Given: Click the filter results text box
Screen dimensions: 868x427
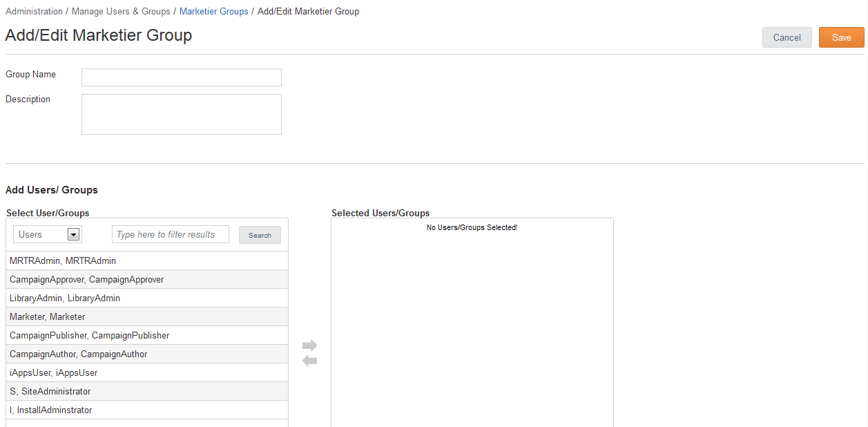Looking at the screenshot, I should tap(171, 234).
